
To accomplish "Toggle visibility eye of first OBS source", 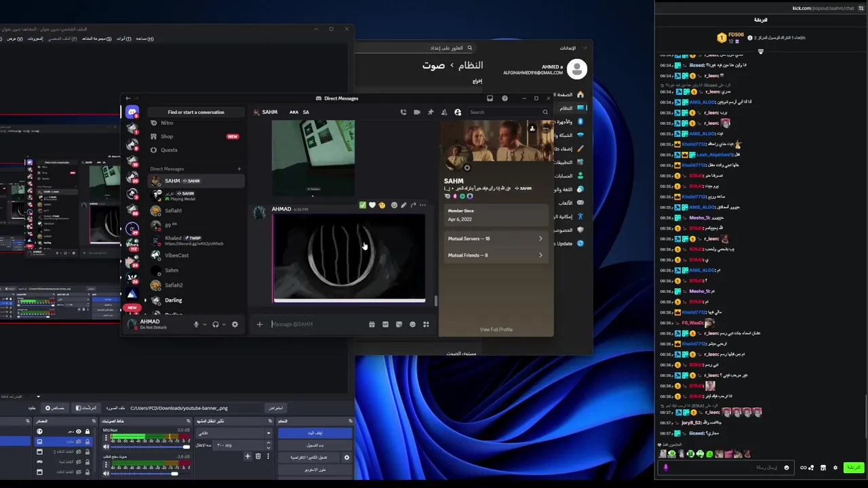I will pyautogui.click(x=79, y=432).
